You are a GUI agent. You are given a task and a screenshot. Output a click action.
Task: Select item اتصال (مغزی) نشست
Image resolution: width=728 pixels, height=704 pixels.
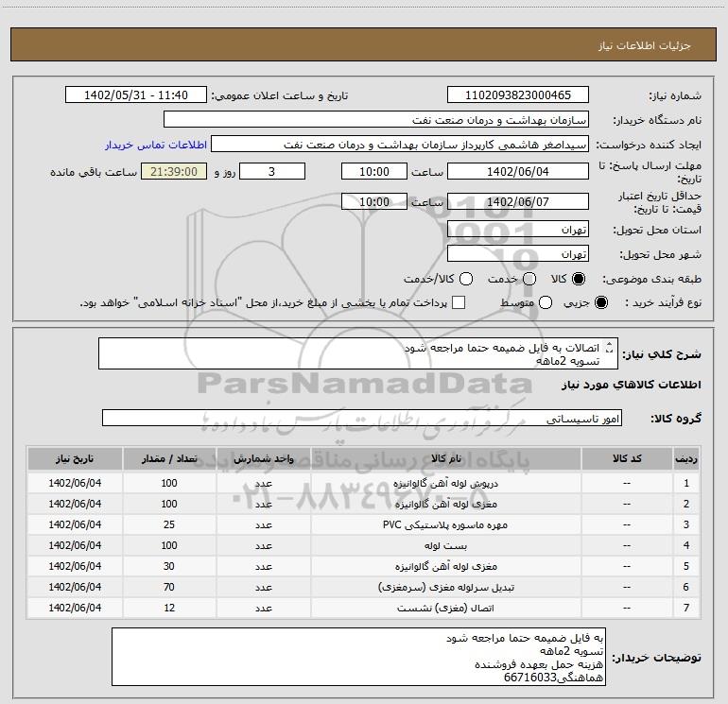445,608
